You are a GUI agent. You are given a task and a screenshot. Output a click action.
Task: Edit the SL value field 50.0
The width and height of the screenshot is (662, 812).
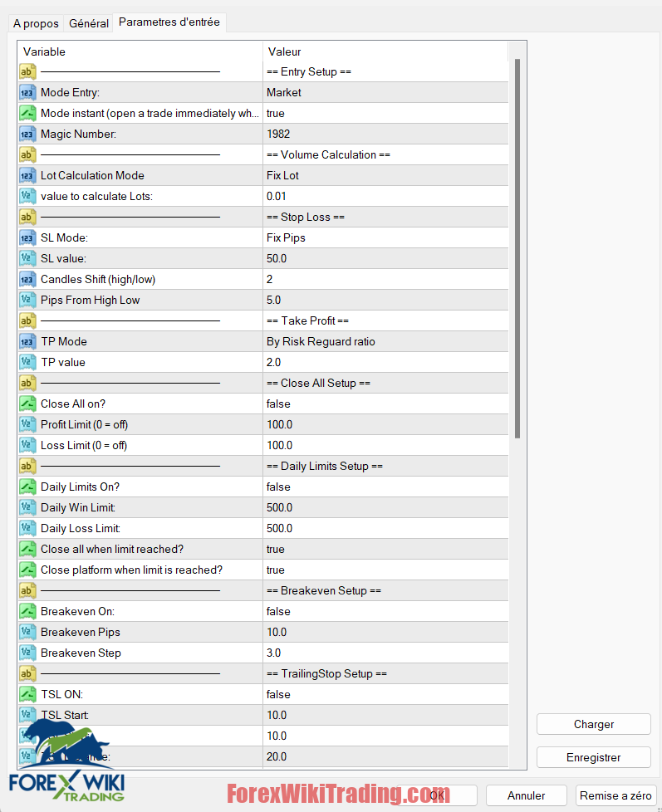[386, 258]
